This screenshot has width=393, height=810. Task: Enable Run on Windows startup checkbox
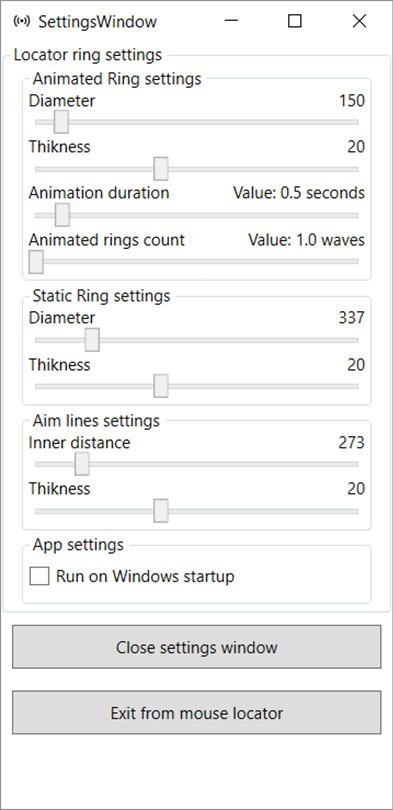tap(39, 576)
